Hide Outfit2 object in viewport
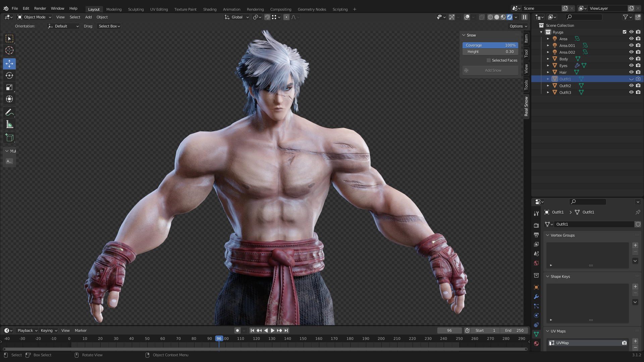This screenshot has width=644, height=362. pyautogui.click(x=631, y=85)
